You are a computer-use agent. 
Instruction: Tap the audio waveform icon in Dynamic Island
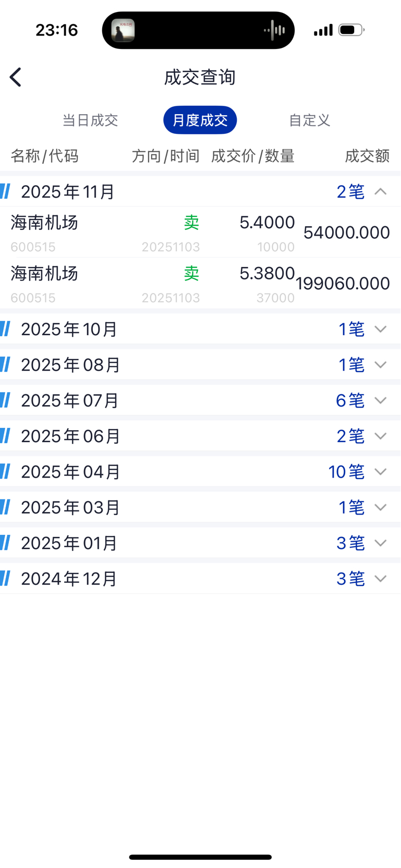(275, 30)
